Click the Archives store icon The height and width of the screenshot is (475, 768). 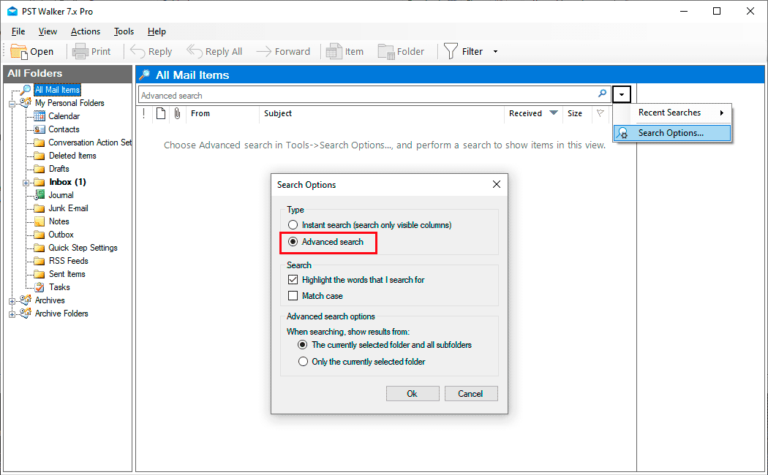(x=25, y=300)
